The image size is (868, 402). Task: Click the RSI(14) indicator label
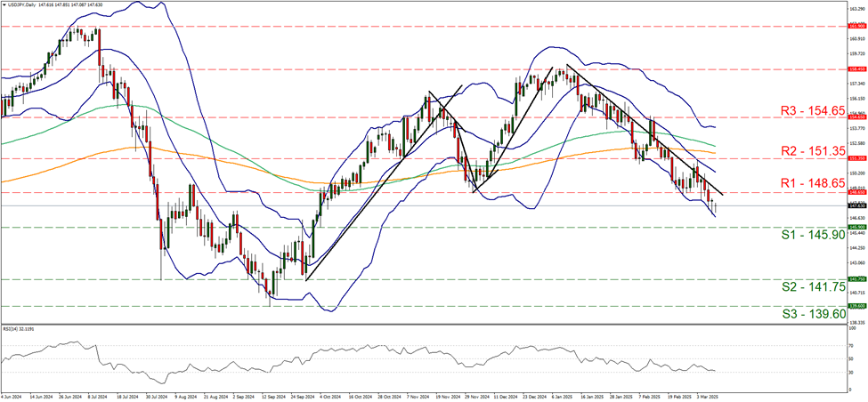coord(19,327)
